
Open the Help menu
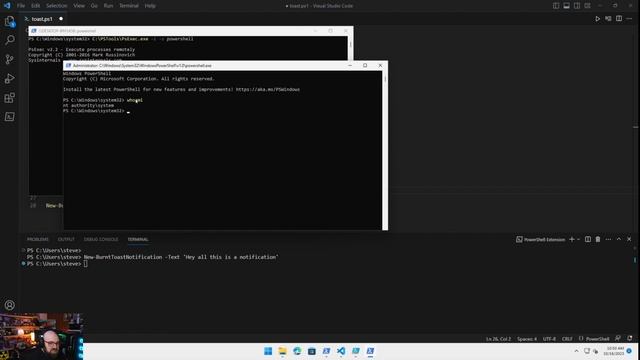pos(150,6)
